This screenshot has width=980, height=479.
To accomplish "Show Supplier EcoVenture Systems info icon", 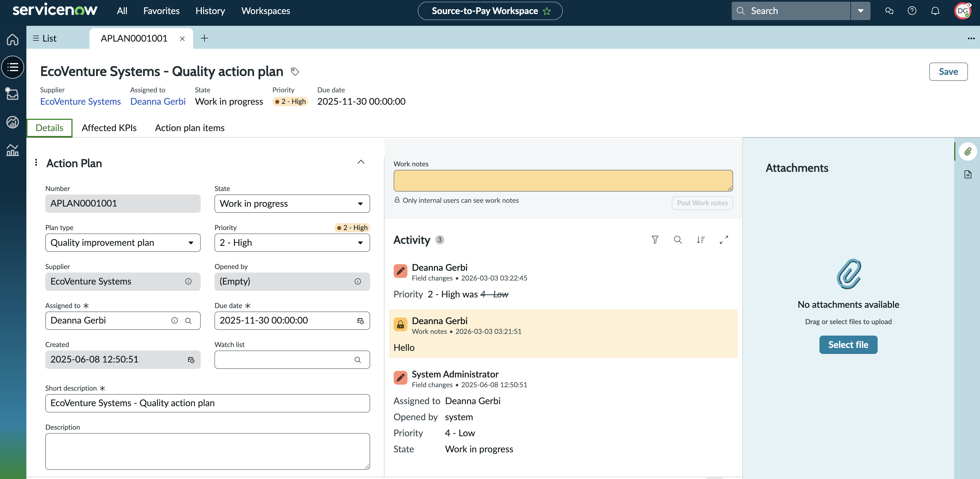I will (188, 282).
